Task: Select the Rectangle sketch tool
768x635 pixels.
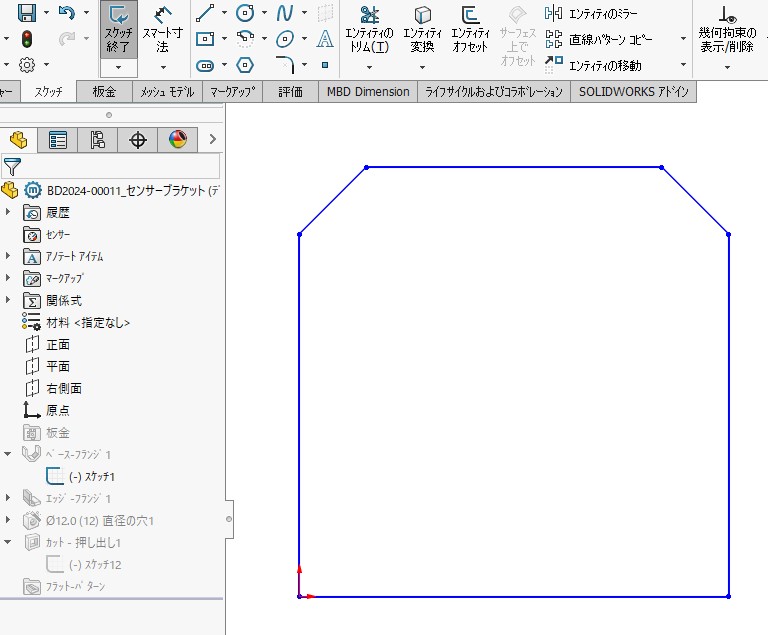Action: (205, 39)
